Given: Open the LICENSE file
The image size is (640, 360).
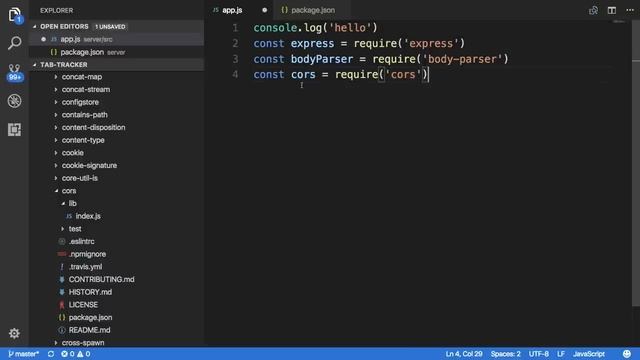Looking at the screenshot, I should click(x=83, y=304).
